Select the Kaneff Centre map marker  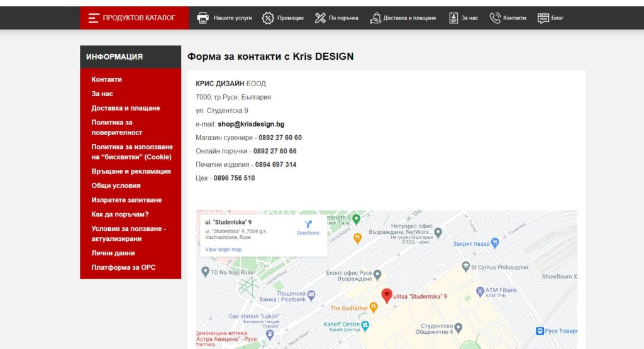[365, 326]
